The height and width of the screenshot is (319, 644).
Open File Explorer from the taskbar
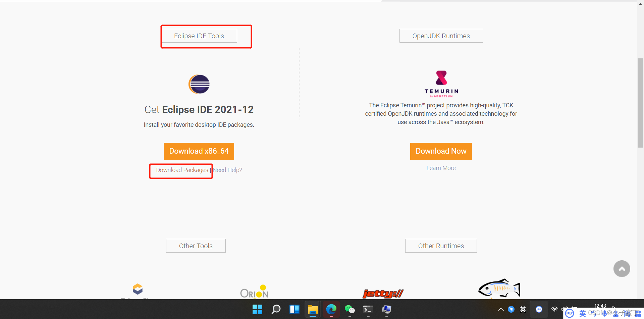[313, 309]
